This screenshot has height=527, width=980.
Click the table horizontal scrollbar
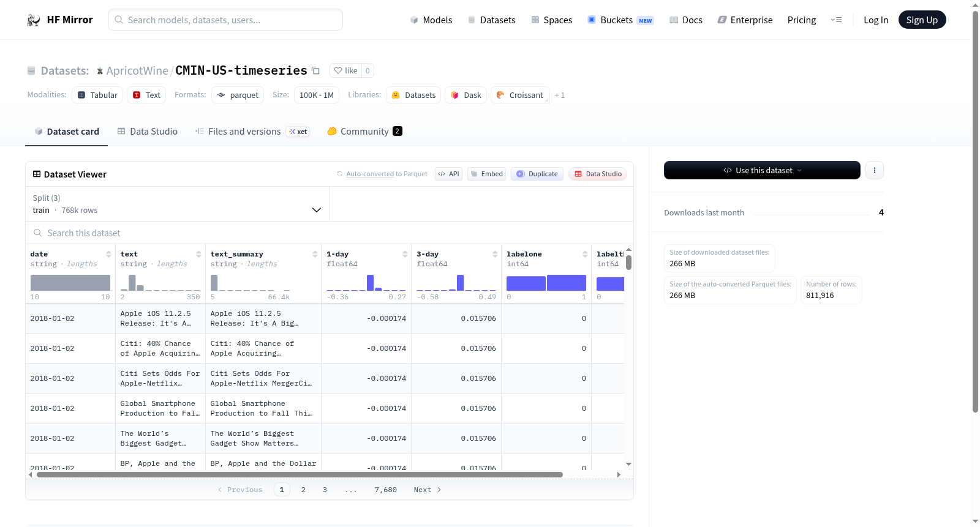pos(300,474)
